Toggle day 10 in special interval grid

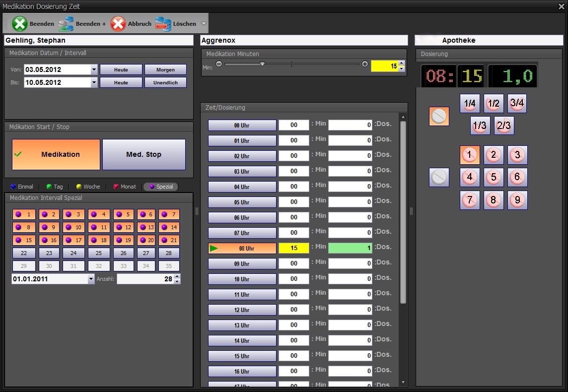73,227
